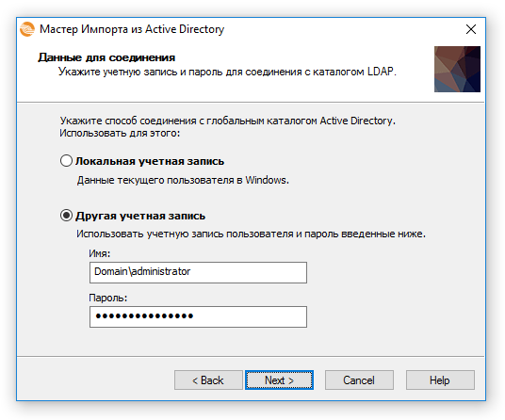Click the polygon banner image in the header
This screenshot has width=505, height=420.
[x=457, y=69]
